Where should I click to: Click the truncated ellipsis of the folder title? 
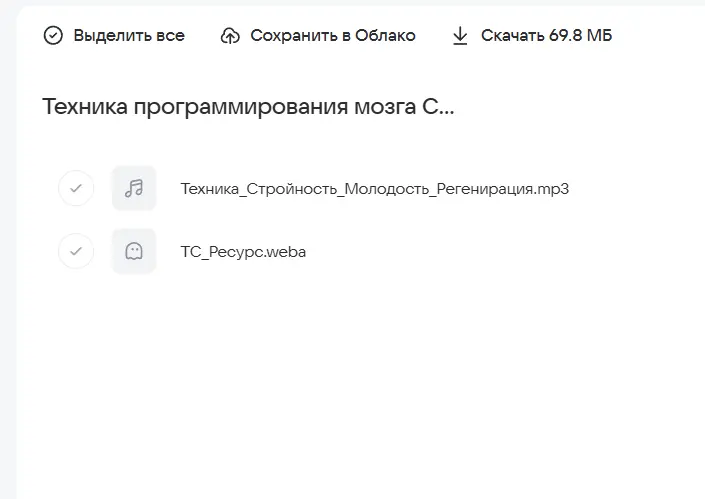tap(446, 109)
